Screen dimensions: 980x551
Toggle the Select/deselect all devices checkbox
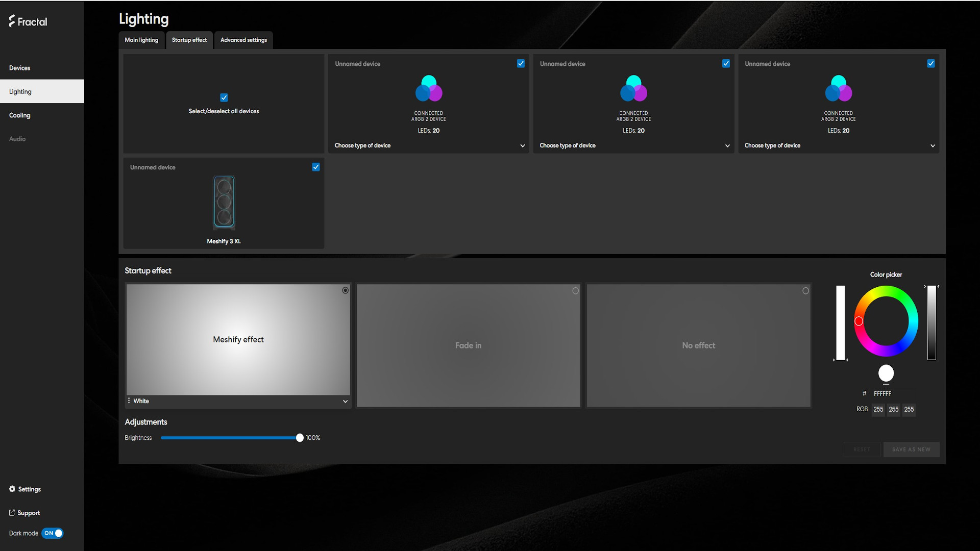pyautogui.click(x=224, y=97)
